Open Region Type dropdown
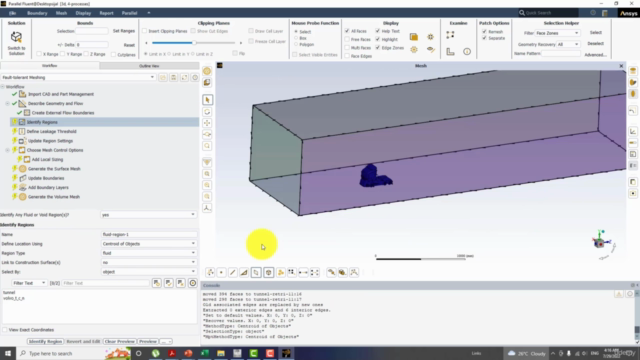The width and height of the screenshot is (640, 360). [149, 253]
